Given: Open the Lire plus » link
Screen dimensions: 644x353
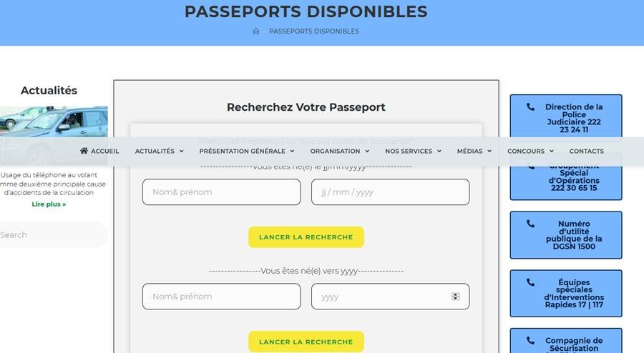Looking at the screenshot, I should point(49,204).
